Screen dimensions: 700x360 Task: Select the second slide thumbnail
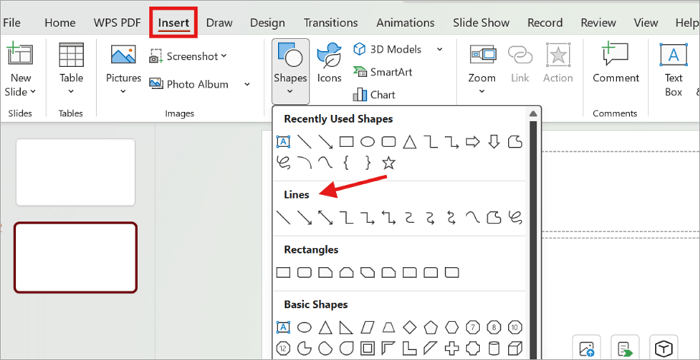[x=75, y=258]
